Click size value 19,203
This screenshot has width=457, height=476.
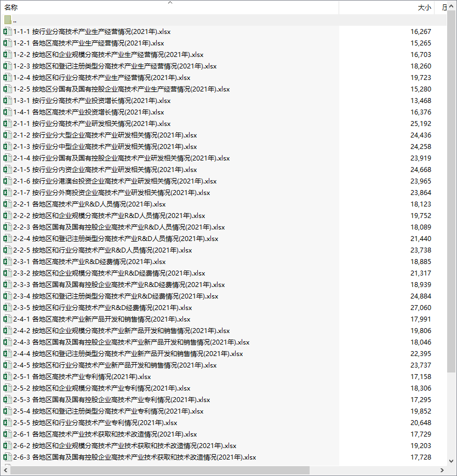421,446
